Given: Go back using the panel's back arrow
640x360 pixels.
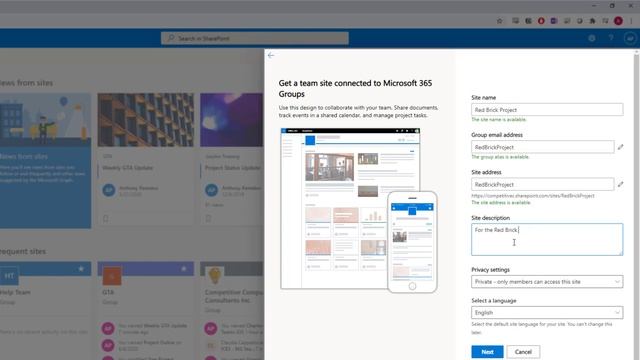Looking at the screenshot, I should point(271,56).
